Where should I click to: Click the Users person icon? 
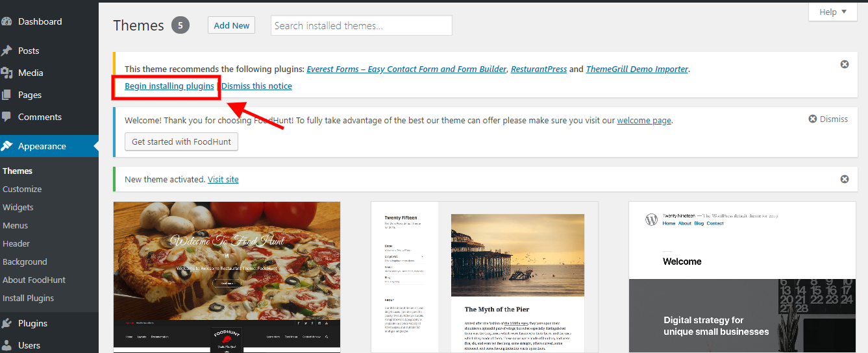(x=7, y=345)
